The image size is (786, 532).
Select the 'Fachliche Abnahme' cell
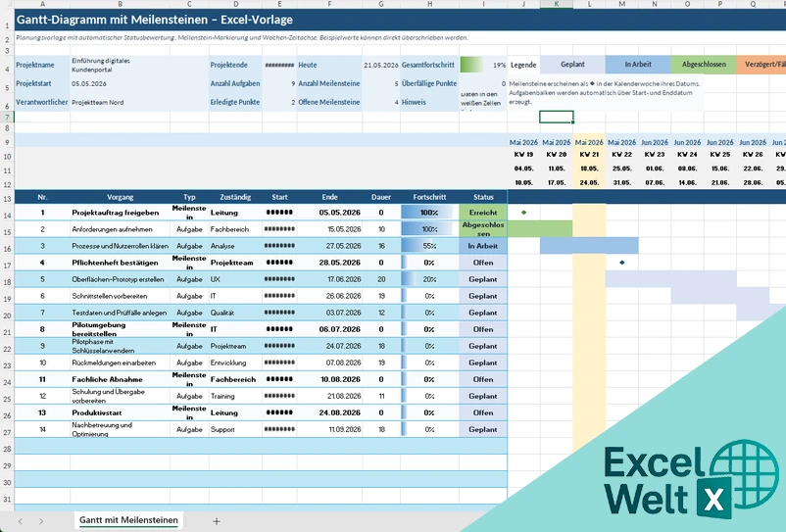point(120,379)
